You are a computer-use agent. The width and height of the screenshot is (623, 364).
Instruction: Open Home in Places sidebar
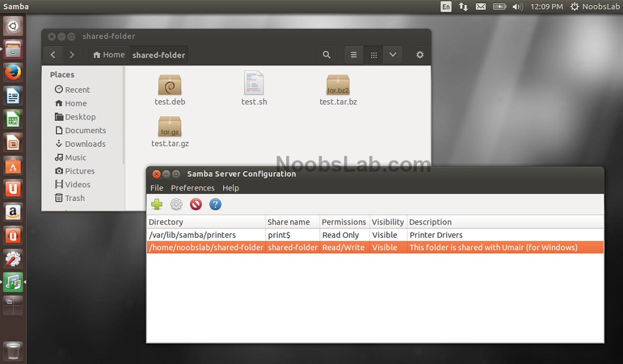tap(71, 103)
